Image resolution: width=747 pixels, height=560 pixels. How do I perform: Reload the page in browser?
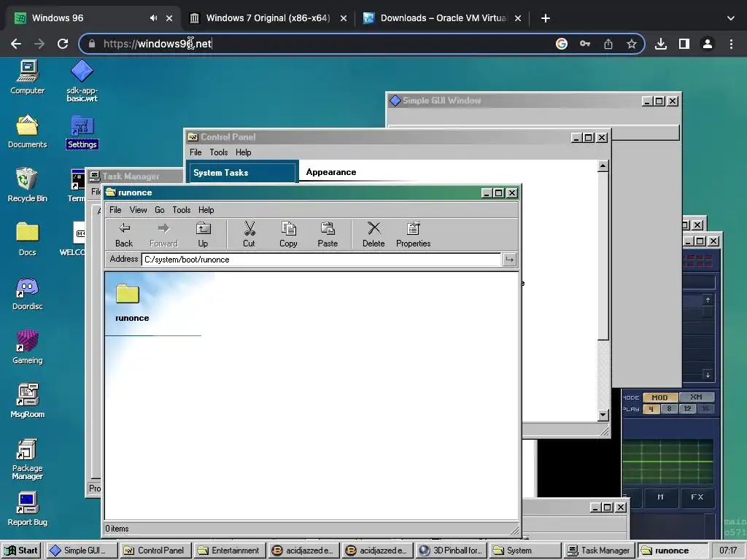coord(63,44)
